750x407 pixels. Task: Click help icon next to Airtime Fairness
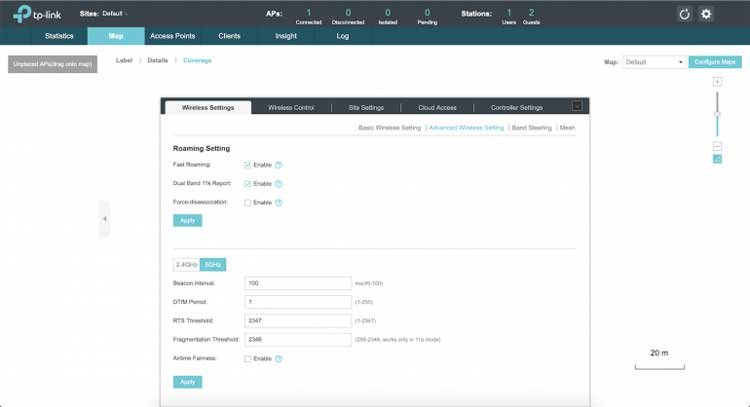279,358
